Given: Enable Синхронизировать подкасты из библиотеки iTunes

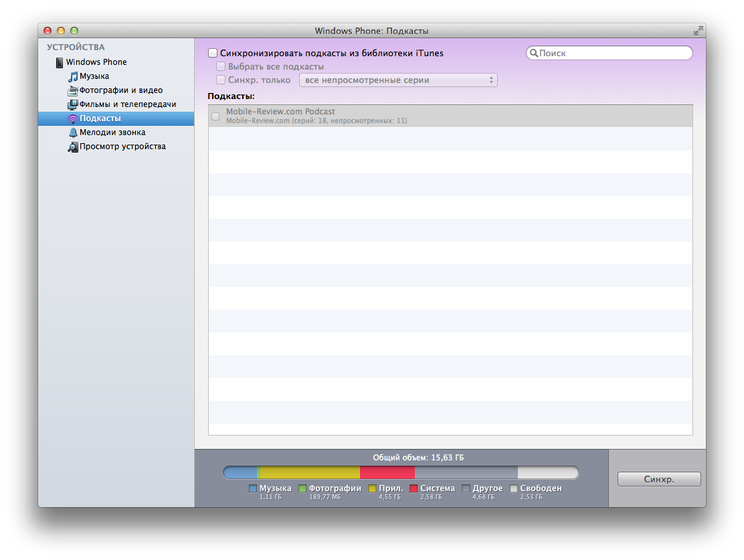Looking at the screenshot, I should [213, 53].
